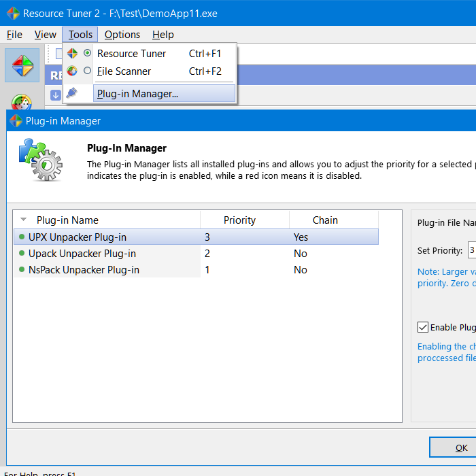This screenshot has height=476, width=476.
Task: Click the Set Priority input field
Action: tap(472, 250)
